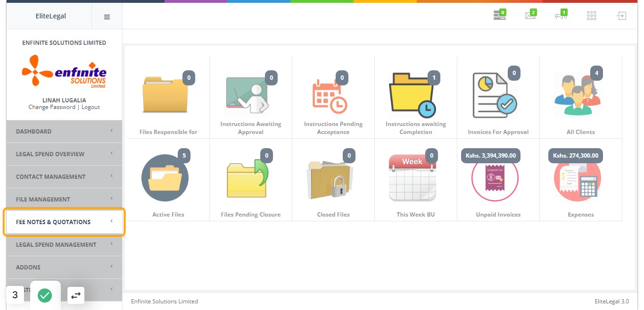Open FILE MANAGEMENT menu item

[64, 199]
